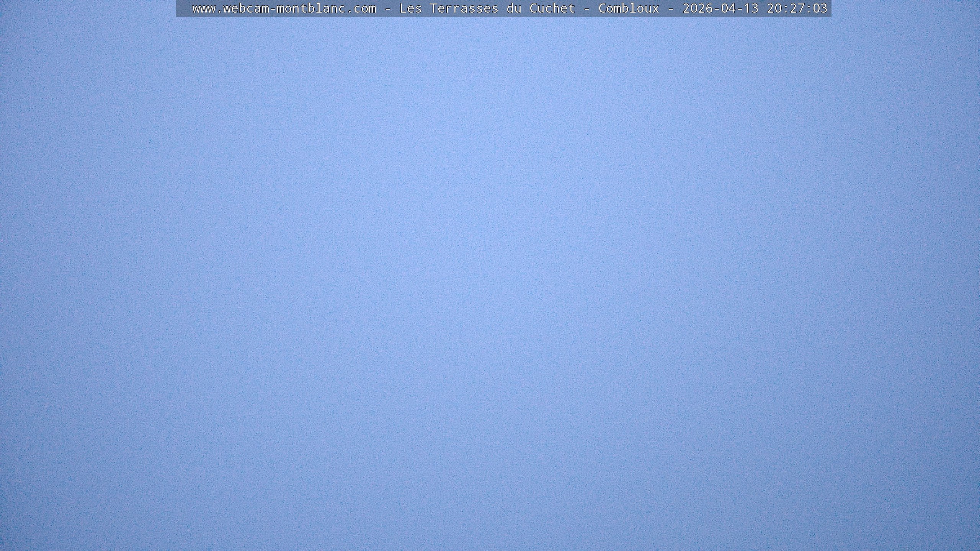Click the word "Terrasses" in banner
The image size is (980, 551).
464,8
